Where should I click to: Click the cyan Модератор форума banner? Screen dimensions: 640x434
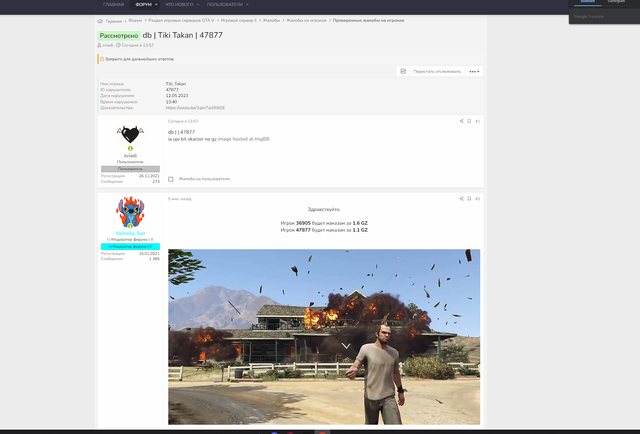click(130, 247)
